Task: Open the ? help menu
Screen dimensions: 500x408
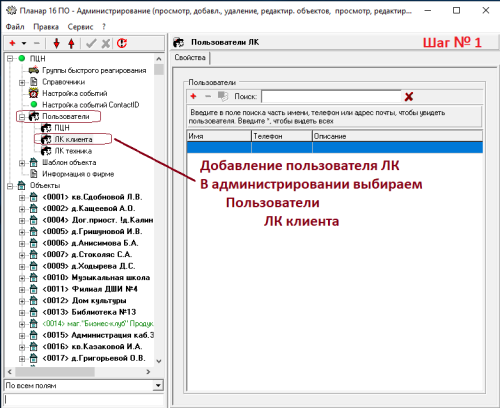Action: [x=104, y=27]
